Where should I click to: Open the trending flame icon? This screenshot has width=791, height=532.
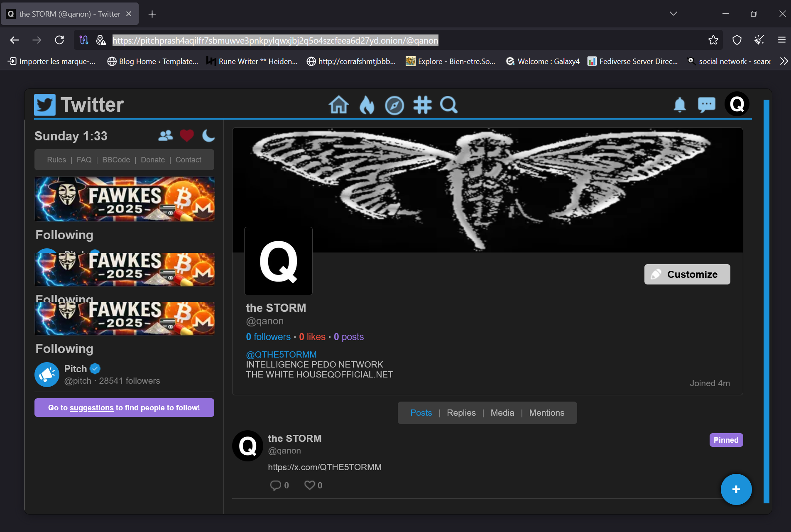coord(367,105)
